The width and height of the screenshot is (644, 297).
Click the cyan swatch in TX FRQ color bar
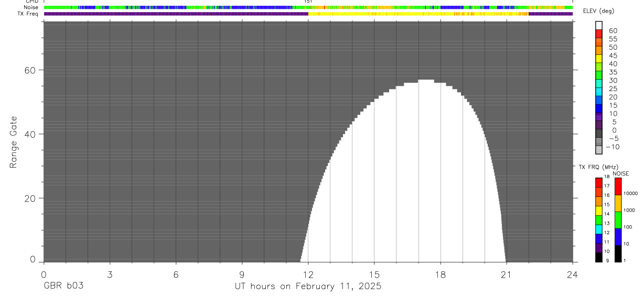click(x=599, y=230)
